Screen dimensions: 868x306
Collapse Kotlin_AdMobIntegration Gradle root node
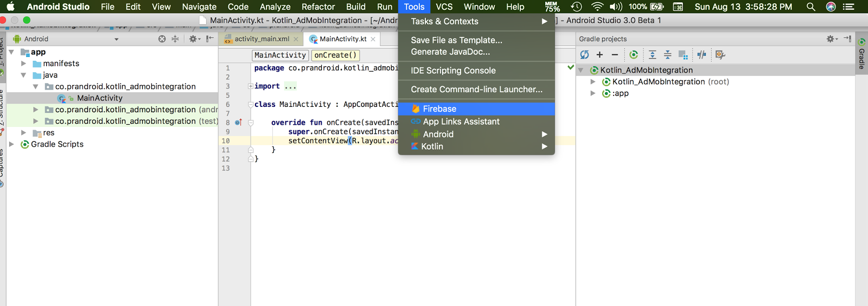580,71
